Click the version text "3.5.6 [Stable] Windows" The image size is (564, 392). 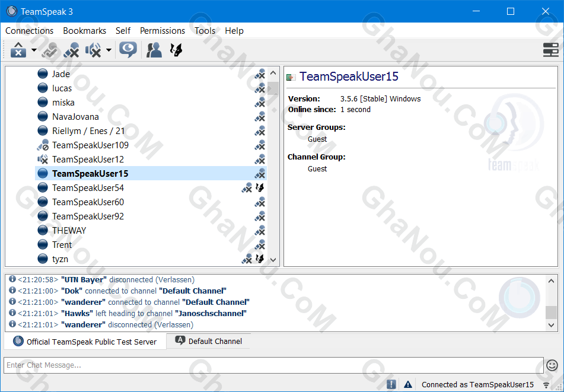[x=381, y=99]
